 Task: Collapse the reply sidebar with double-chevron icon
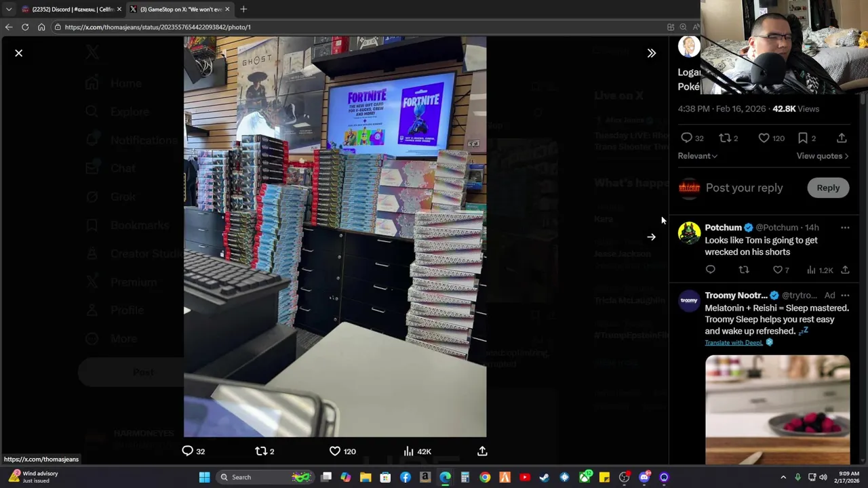point(651,53)
